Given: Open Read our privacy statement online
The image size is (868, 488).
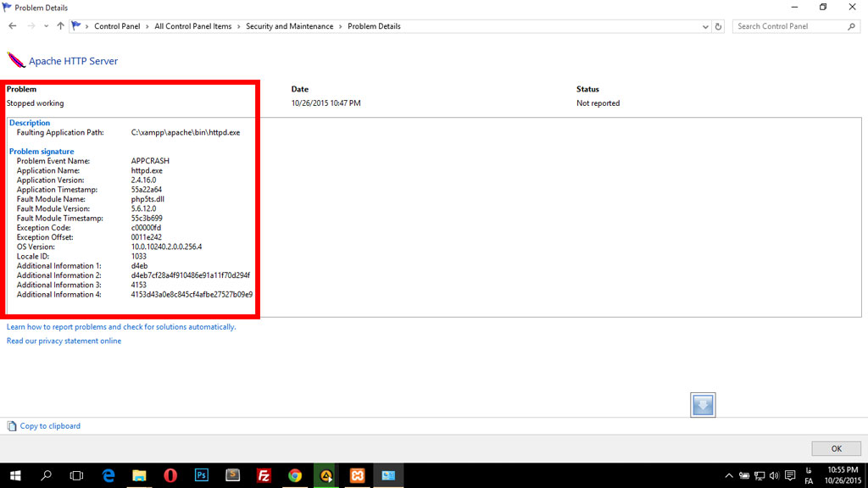Looking at the screenshot, I should (64, 341).
